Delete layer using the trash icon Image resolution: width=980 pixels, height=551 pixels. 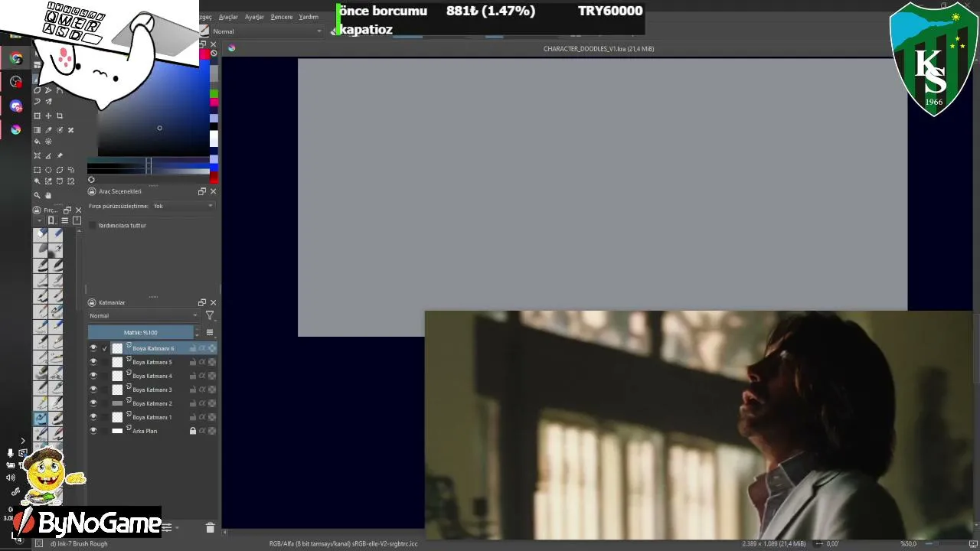pyautogui.click(x=210, y=527)
